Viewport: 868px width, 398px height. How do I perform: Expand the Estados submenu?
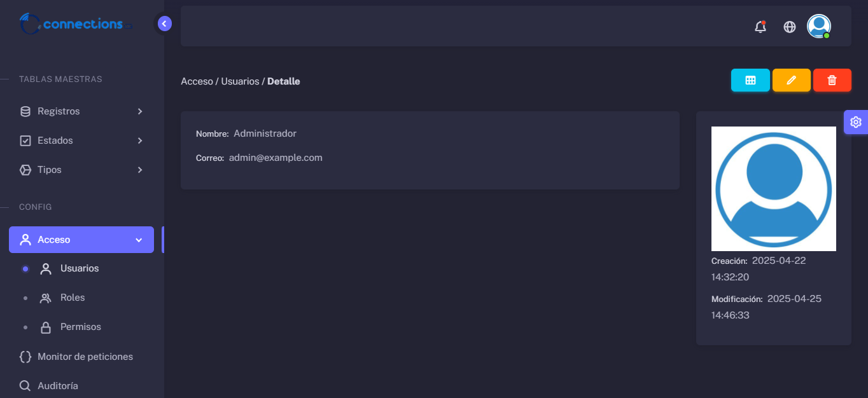point(81,141)
